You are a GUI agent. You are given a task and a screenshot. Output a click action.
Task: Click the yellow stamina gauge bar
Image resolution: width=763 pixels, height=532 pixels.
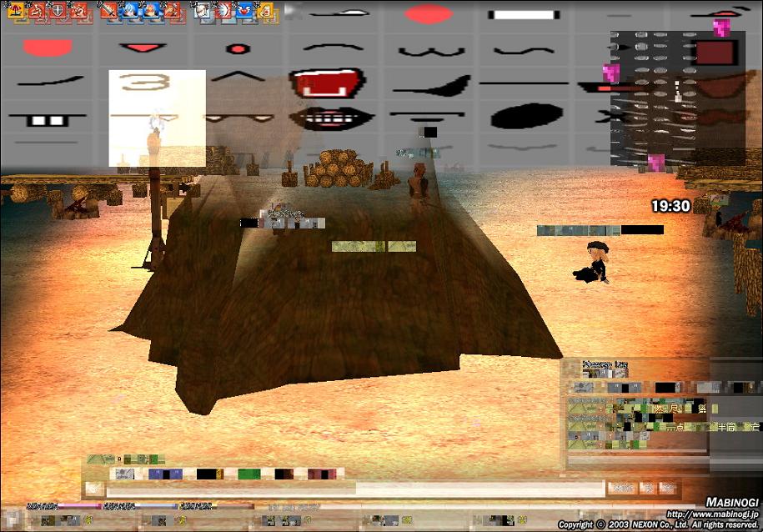tap(217, 506)
